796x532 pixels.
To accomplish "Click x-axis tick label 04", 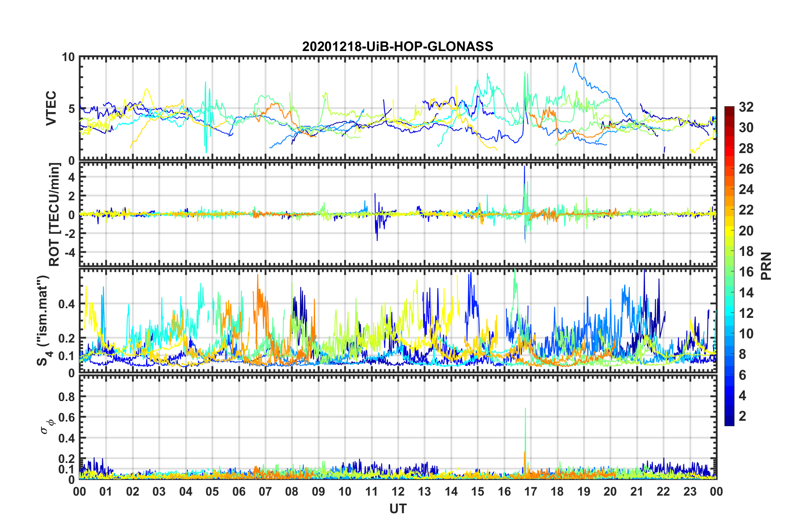I will [186, 491].
